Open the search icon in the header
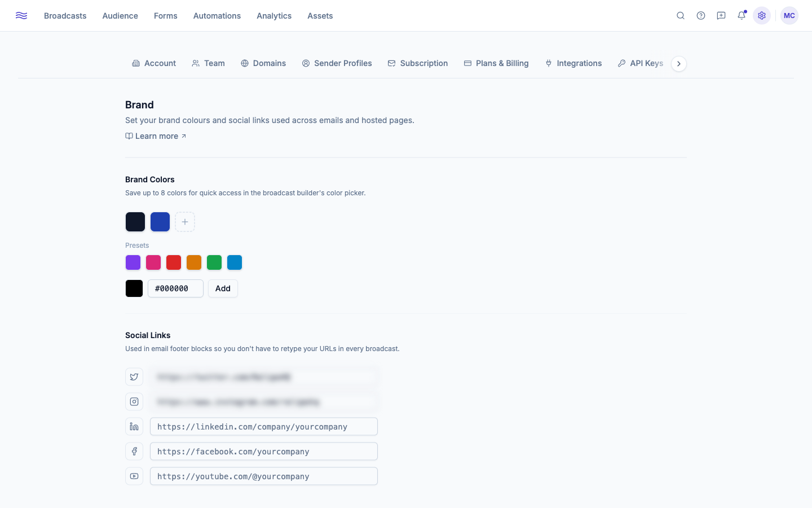Screen dimensions: 812x508 point(681,16)
